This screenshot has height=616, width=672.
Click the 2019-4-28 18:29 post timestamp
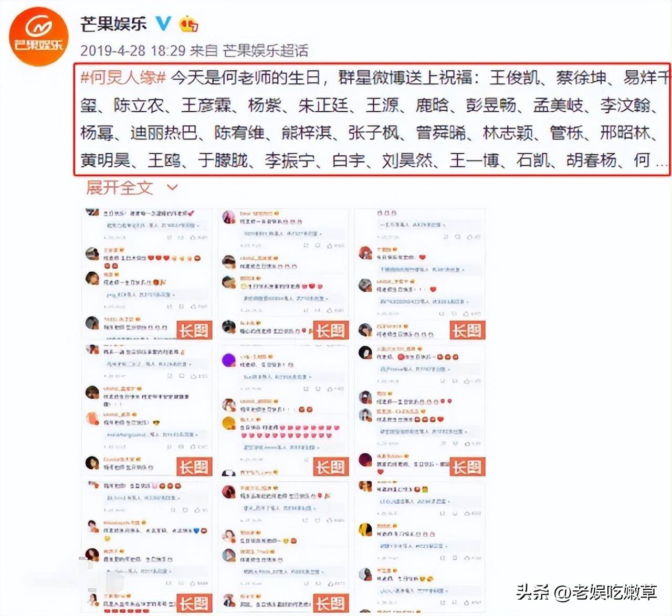(133, 50)
